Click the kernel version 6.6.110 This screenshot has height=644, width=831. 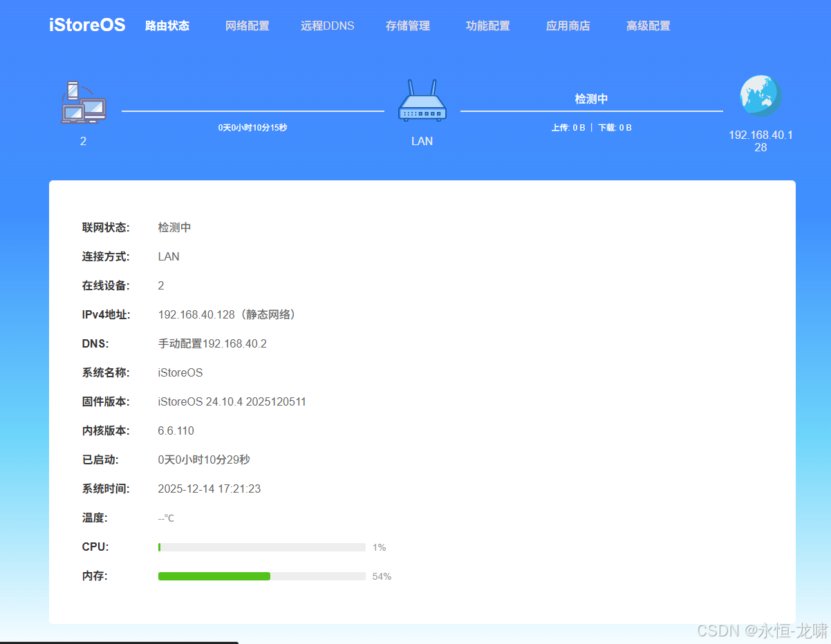coord(176,430)
